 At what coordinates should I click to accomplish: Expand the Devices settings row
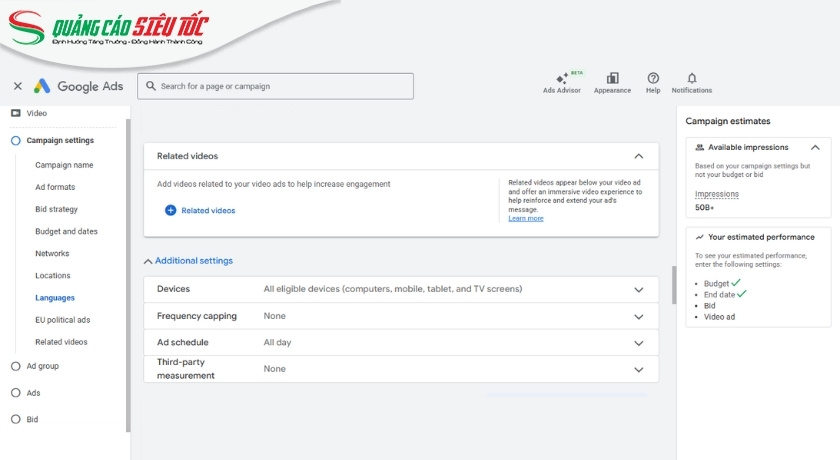(639, 290)
